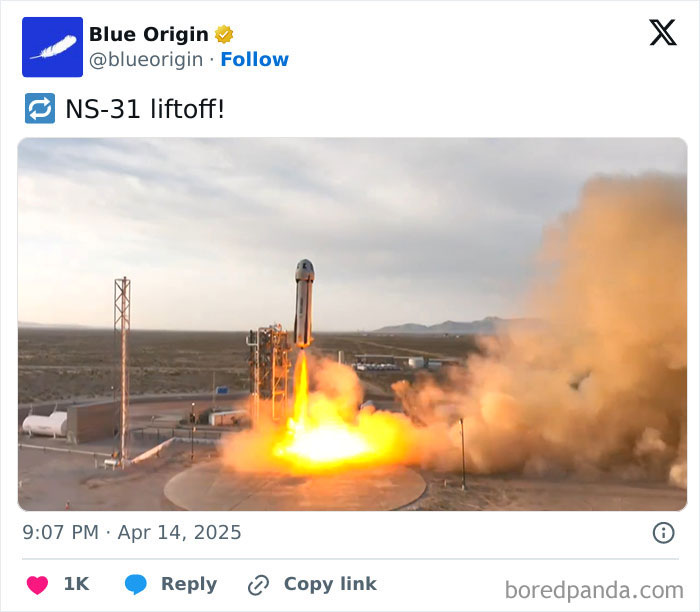Screen dimensions: 700x612
Task: Click the Blue Origin feather avatar
Action: pos(52,47)
